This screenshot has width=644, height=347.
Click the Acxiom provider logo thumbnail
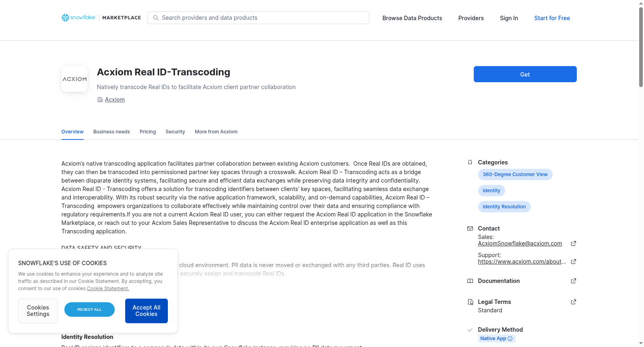coord(74,79)
